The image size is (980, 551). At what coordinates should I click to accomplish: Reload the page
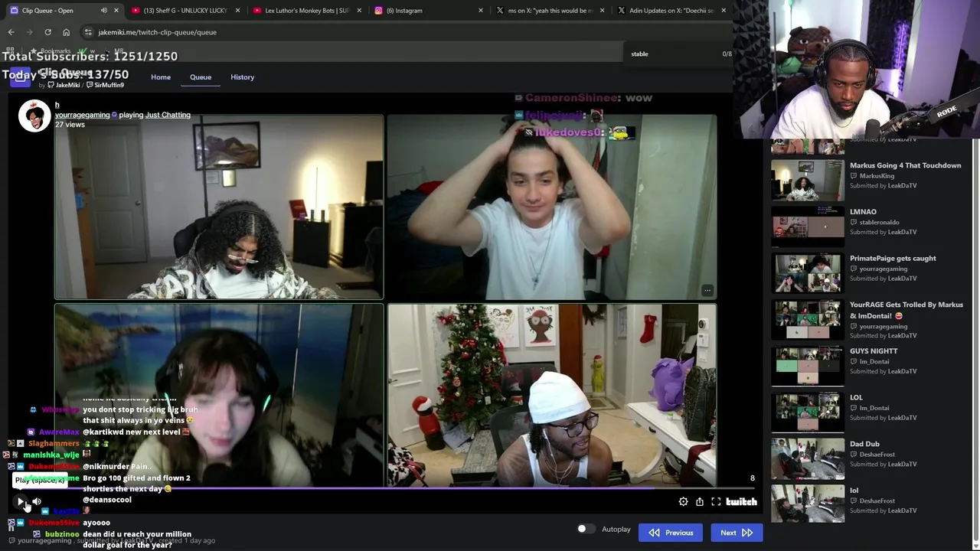coord(47,32)
